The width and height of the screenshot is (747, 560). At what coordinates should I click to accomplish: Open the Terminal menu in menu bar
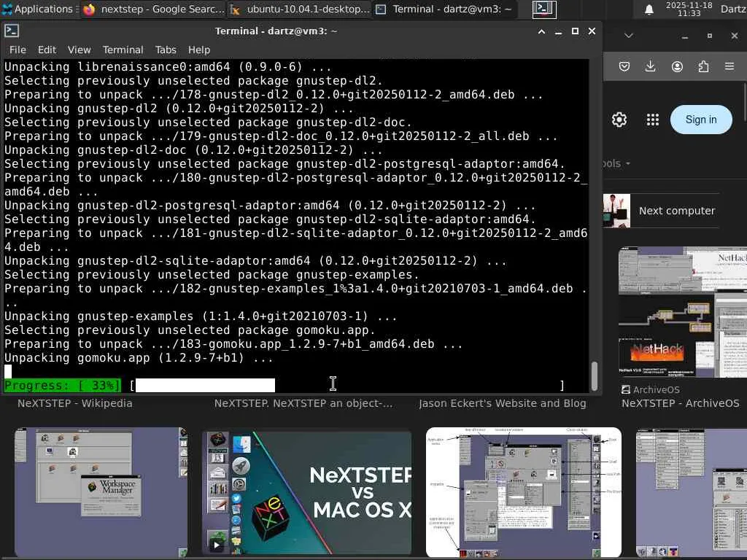click(123, 50)
